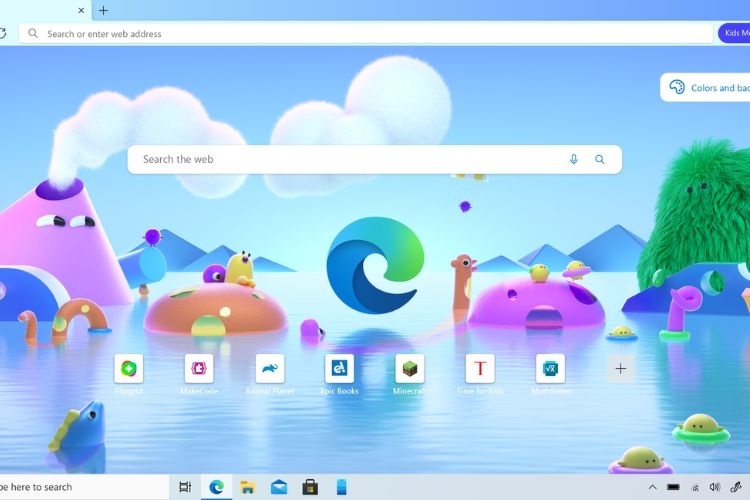The height and width of the screenshot is (500, 750).
Task: Click the Edge icon in taskbar
Action: coord(216,487)
